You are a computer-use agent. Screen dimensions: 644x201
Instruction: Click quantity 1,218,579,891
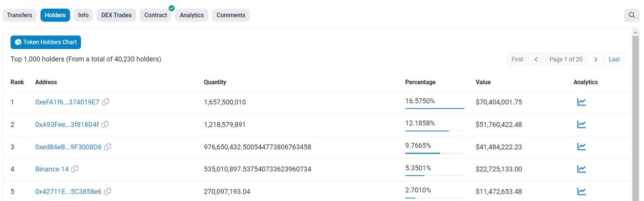coord(225,124)
